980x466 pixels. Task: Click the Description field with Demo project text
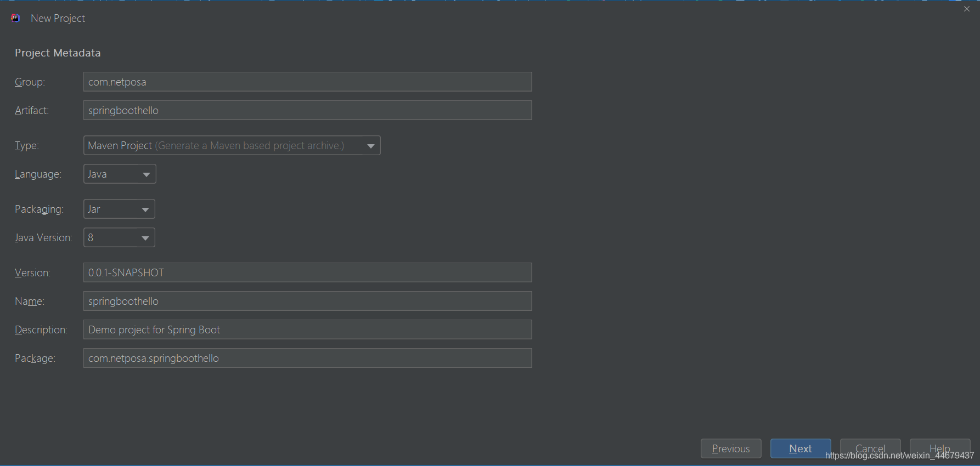click(307, 329)
